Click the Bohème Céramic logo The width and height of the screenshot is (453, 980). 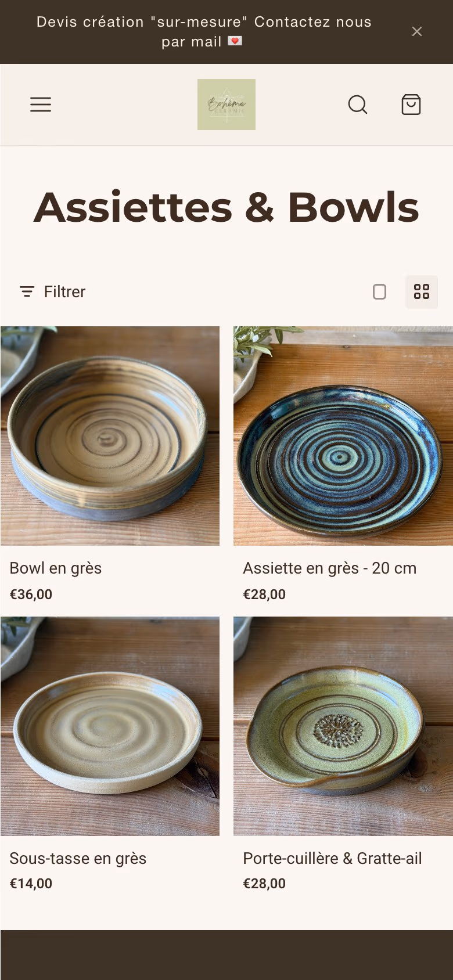(227, 105)
